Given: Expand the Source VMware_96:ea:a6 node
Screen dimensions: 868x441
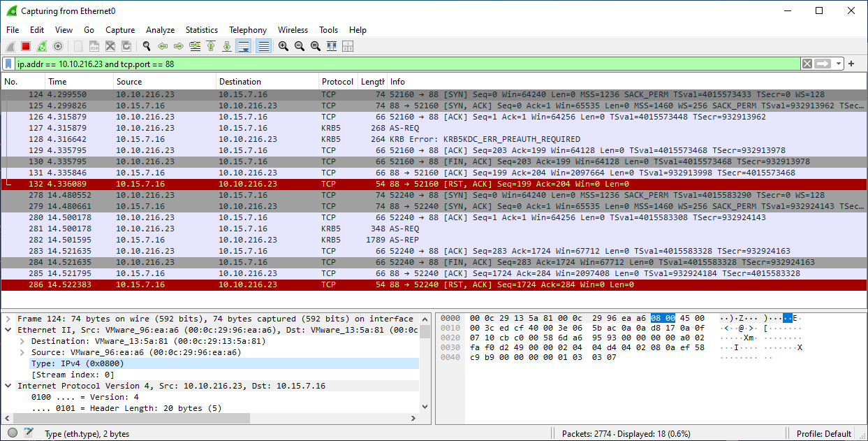Looking at the screenshot, I should 23,352.
